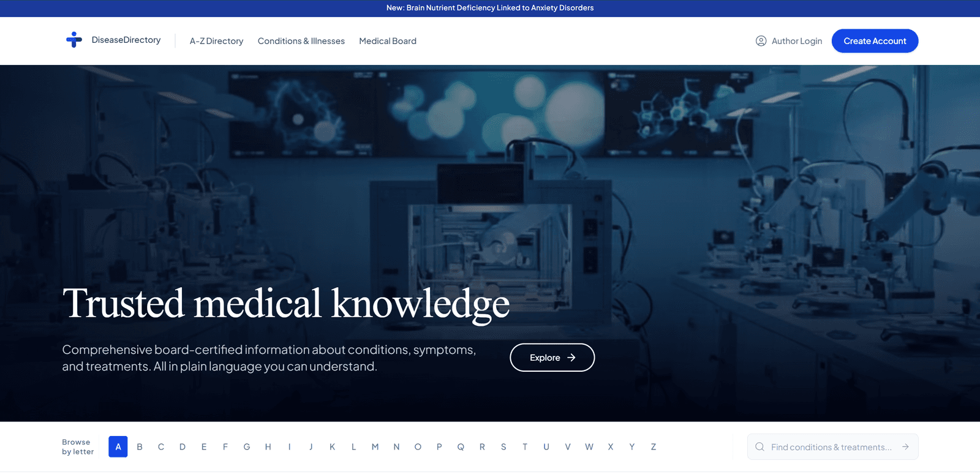Click the Create Account button

(x=875, y=41)
